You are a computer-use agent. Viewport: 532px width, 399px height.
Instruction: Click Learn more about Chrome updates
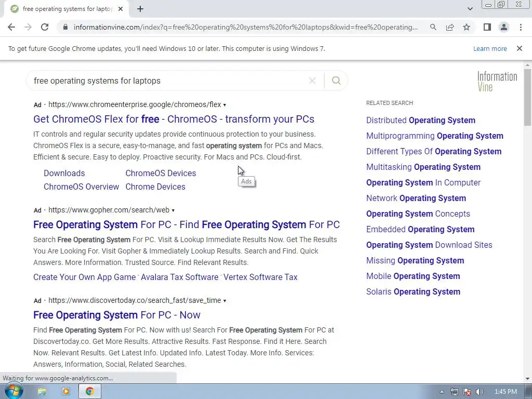490,48
